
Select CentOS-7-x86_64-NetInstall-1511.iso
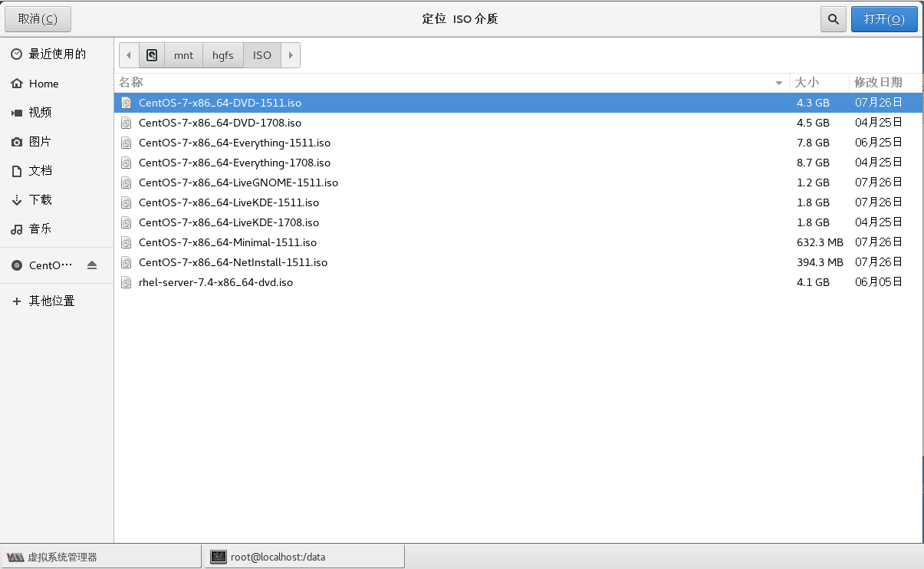coord(518,262)
